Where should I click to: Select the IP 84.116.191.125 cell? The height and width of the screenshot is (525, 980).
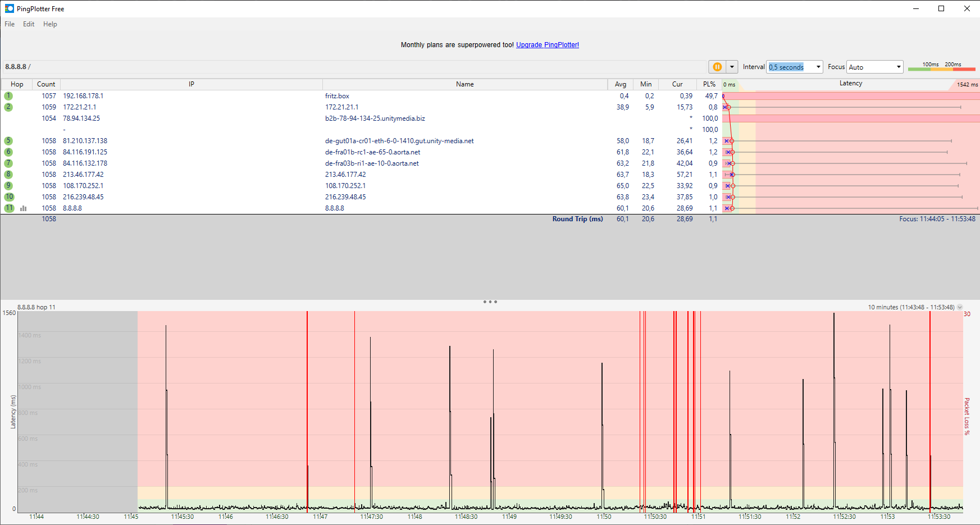[85, 152]
